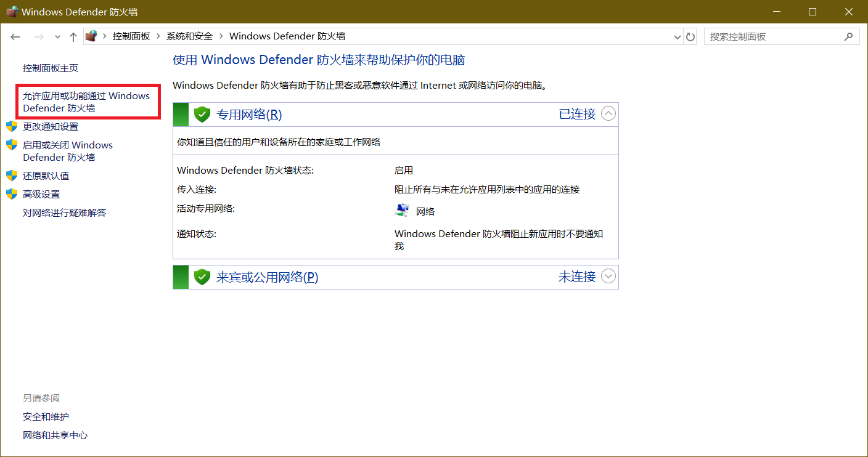This screenshot has width=868, height=457.
Task: Click the refresh button in address bar
Action: tap(690, 37)
